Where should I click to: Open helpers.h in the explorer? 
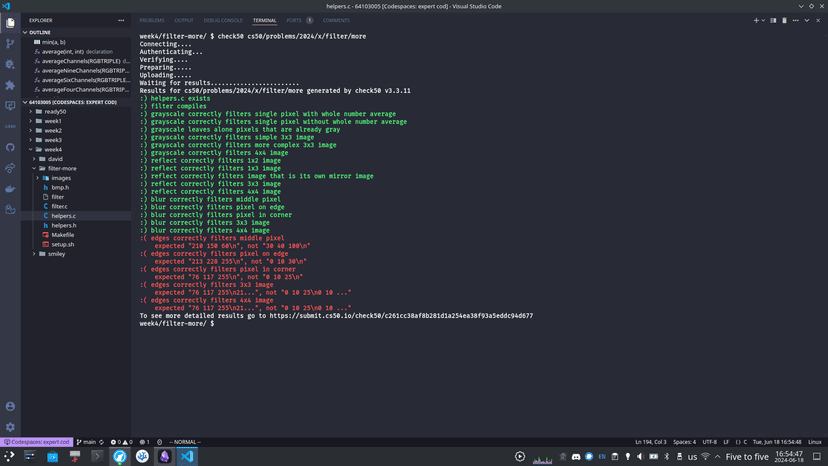click(x=64, y=226)
